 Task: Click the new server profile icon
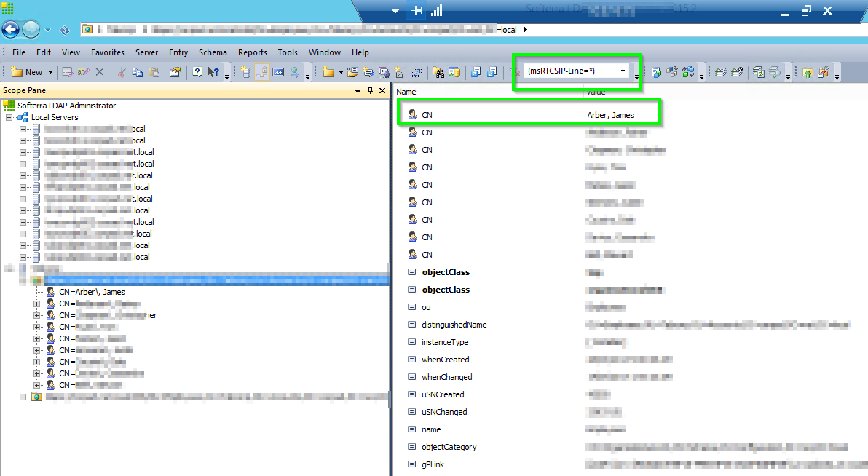246,72
